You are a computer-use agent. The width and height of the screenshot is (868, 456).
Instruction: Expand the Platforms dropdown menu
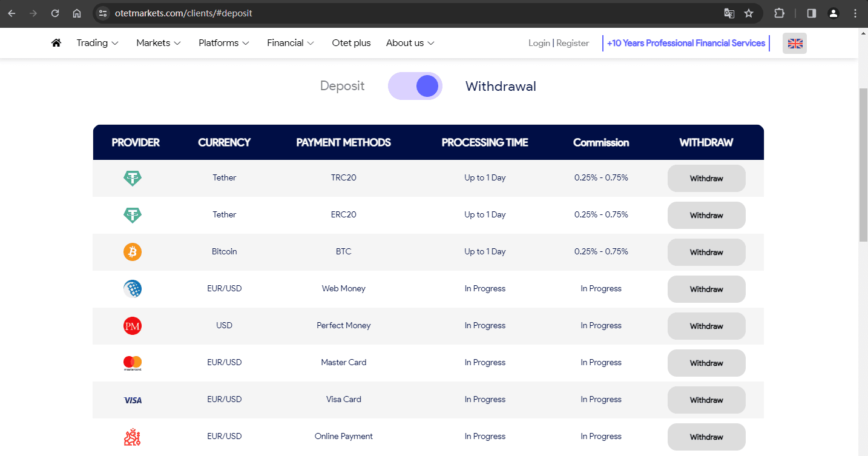click(x=224, y=43)
